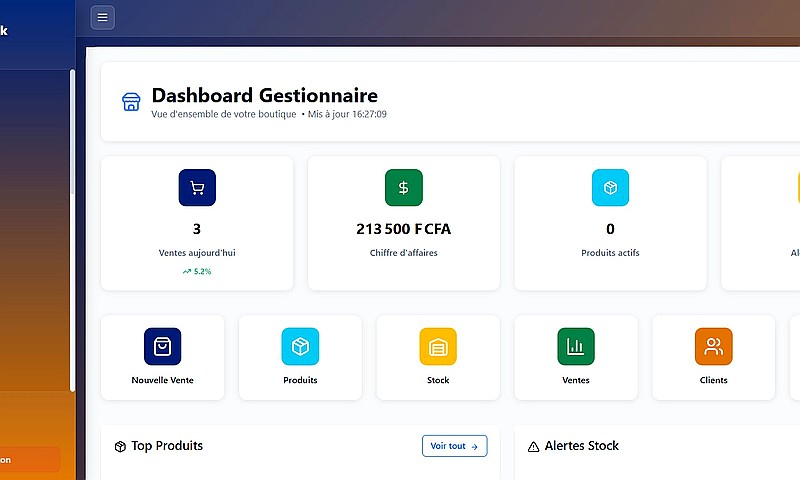
Task: Select the Nouvelle Vente shopping bag icon
Action: pyautogui.click(x=162, y=346)
